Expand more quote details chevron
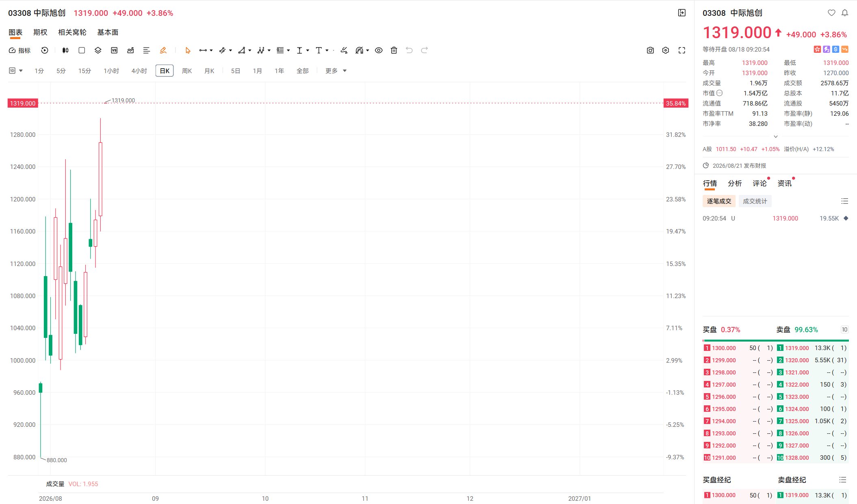Image resolution: width=857 pixels, height=504 pixels. [x=776, y=136]
